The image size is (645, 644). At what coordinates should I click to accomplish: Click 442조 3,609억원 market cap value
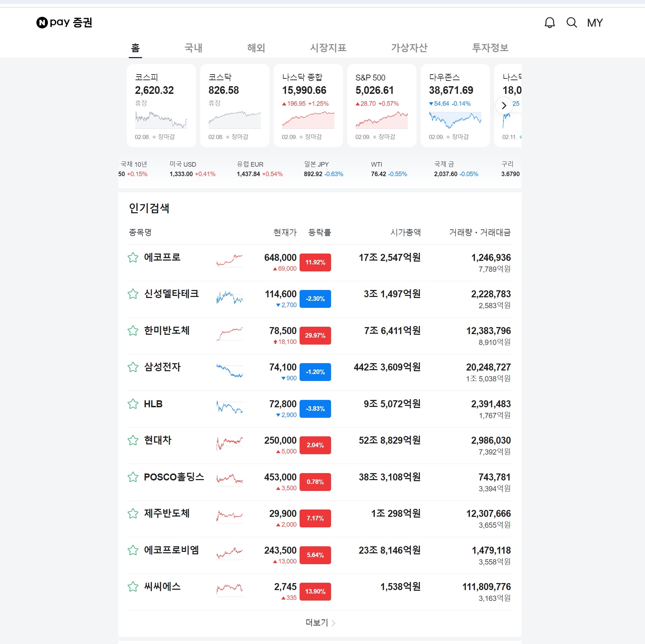click(x=387, y=367)
